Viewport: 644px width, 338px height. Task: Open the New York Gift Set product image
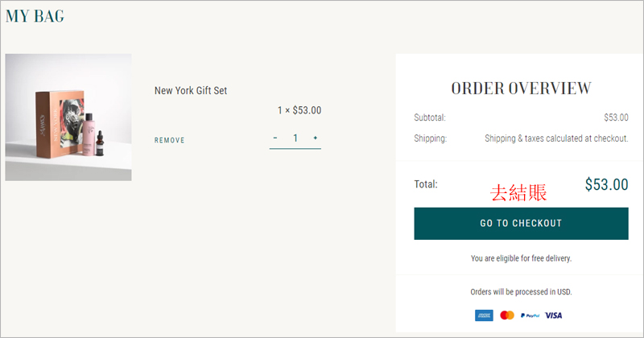pyautogui.click(x=68, y=117)
